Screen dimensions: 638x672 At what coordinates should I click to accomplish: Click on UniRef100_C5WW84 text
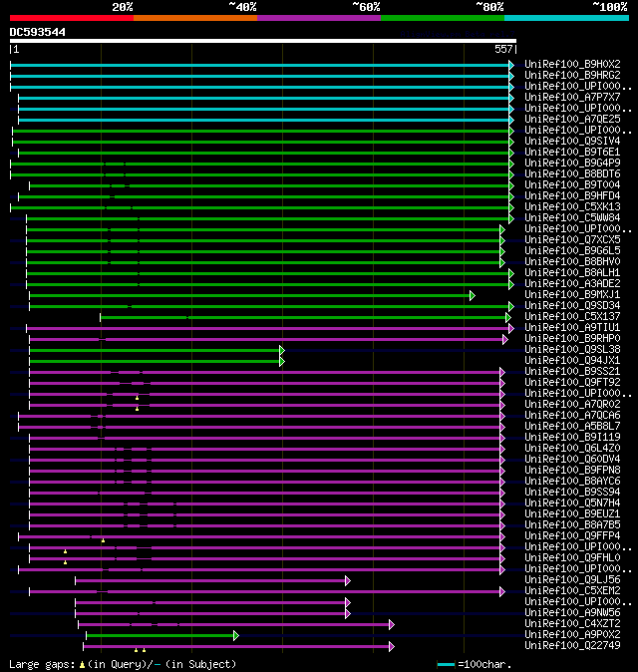572,218
